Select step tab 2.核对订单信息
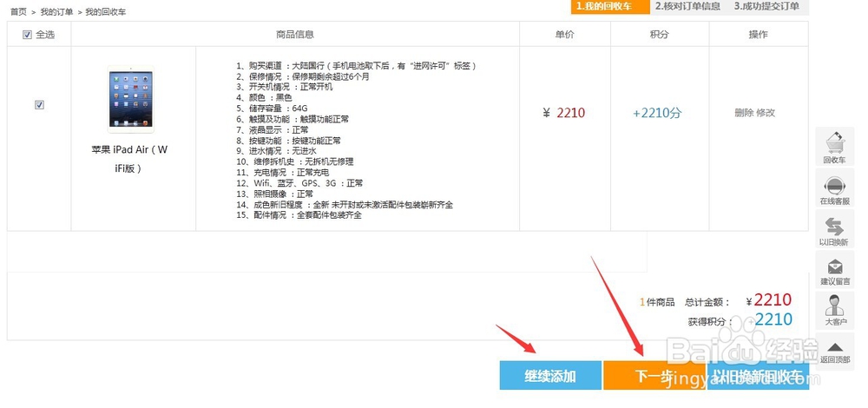 (688, 7)
